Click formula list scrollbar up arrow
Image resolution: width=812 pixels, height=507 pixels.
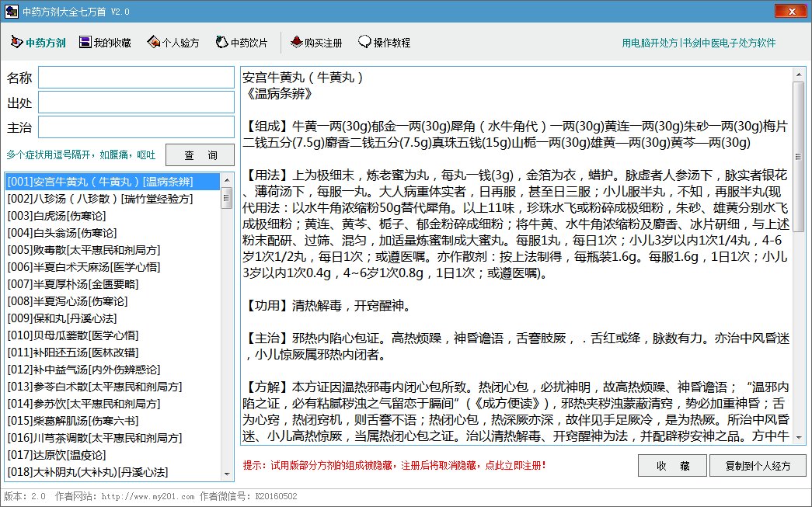click(227, 180)
